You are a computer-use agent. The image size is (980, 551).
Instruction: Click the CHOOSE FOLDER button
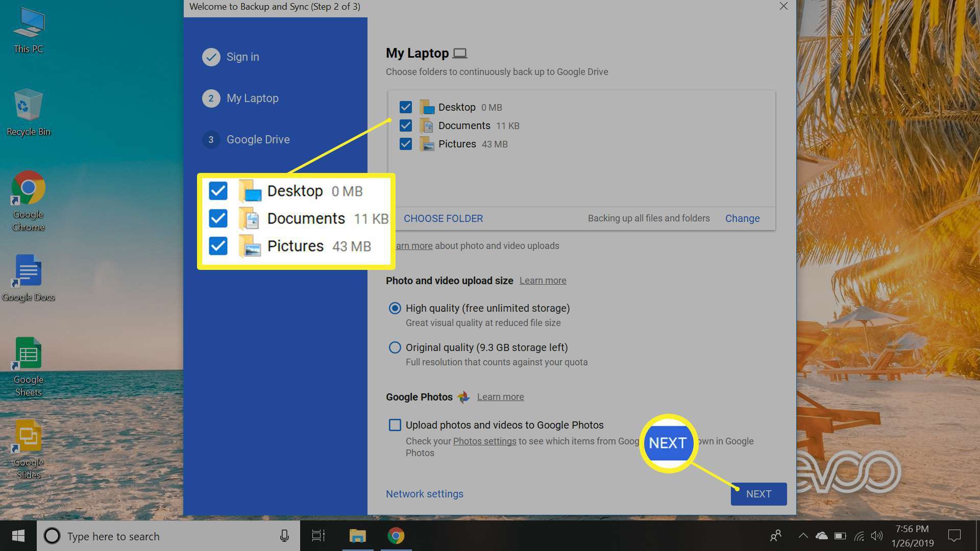click(x=444, y=218)
